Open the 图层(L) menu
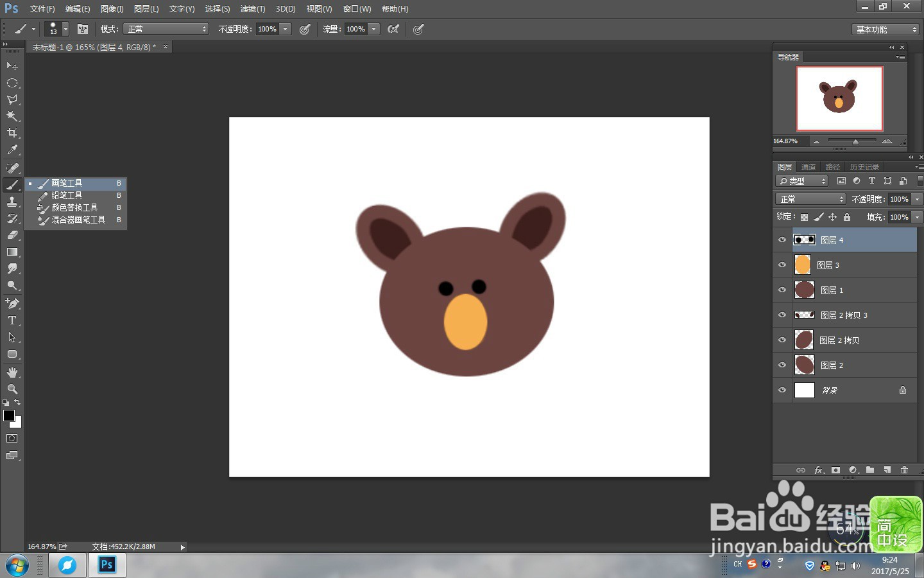Image resolution: width=924 pixels, height=578 pixels. pyautogui.click(x=146, y=9)
